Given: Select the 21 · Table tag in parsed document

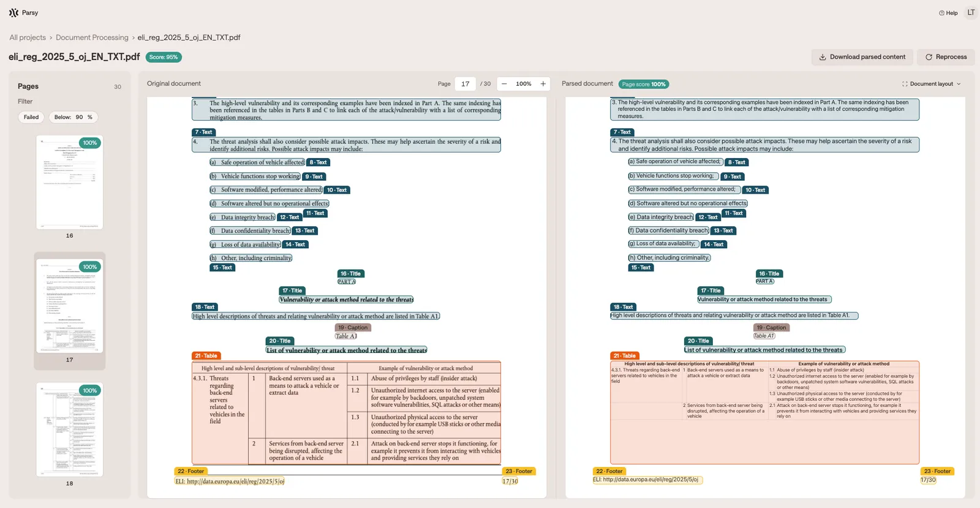Looking at the screenshot, I should point(625,356).
